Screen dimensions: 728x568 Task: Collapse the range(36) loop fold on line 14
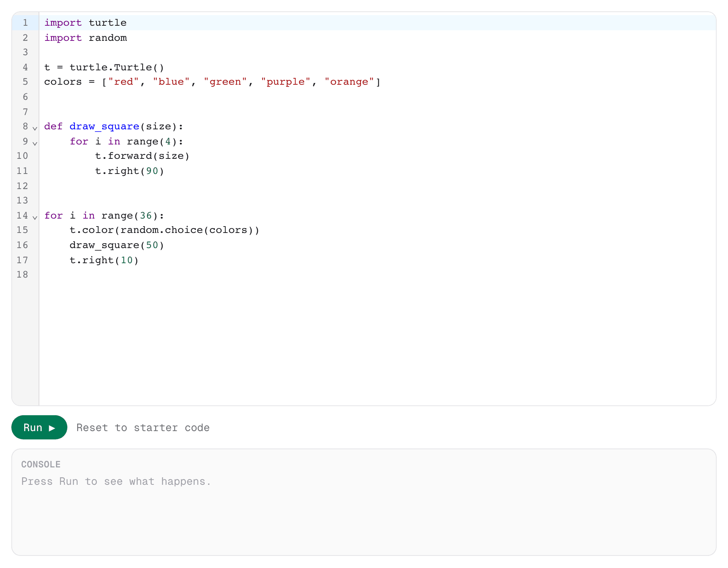click(35, 217)
